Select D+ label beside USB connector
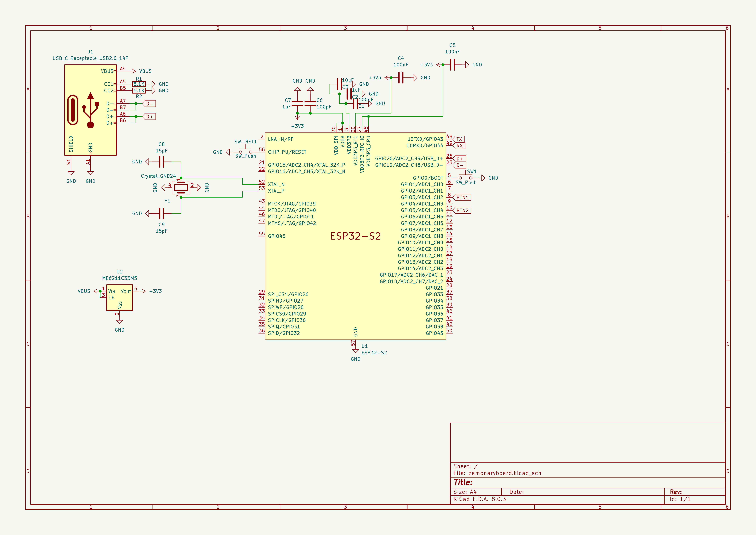The height and width of the screenshot is (535, 756). coord(149,117)
